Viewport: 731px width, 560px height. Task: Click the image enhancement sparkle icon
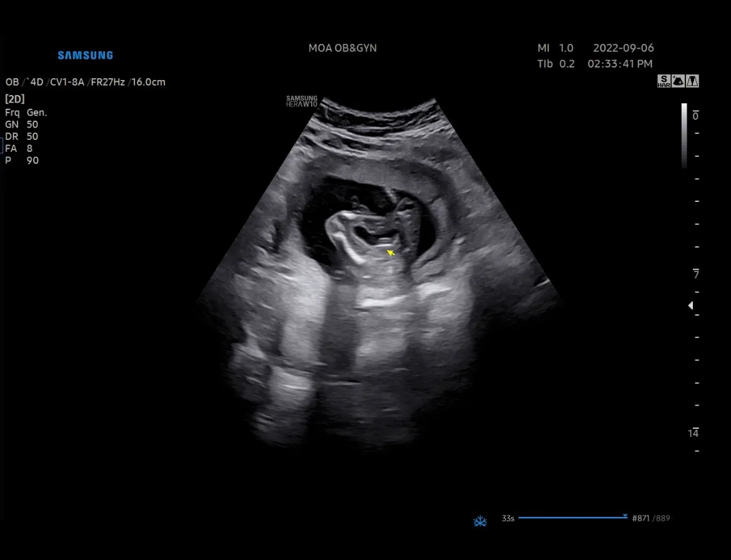[678, 81]
